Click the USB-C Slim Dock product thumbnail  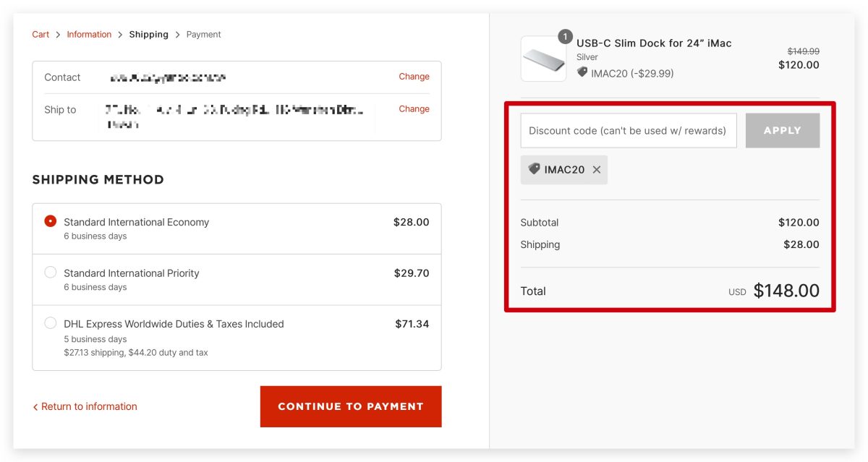[543, 59]
